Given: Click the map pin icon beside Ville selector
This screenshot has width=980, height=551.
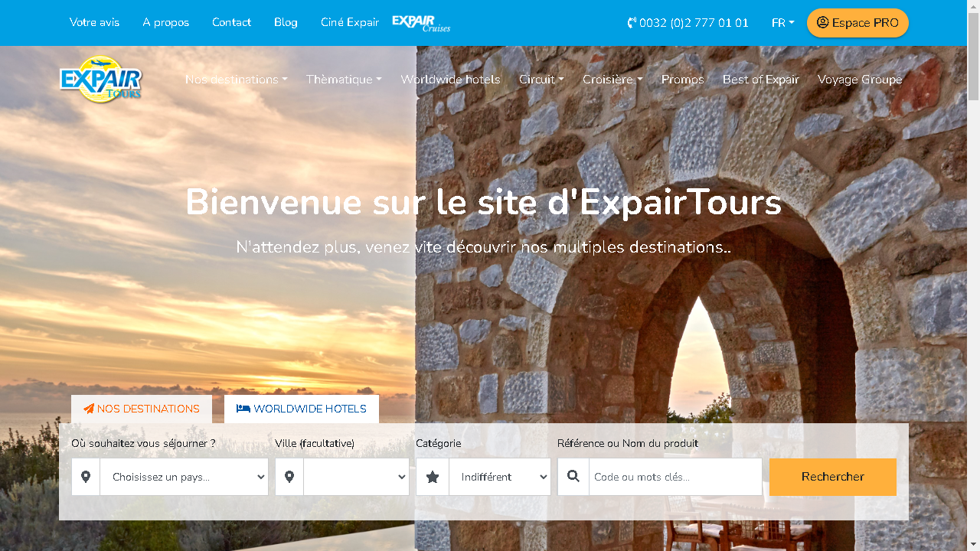Looking at the screenshot, I should click(x=289, y=477).
